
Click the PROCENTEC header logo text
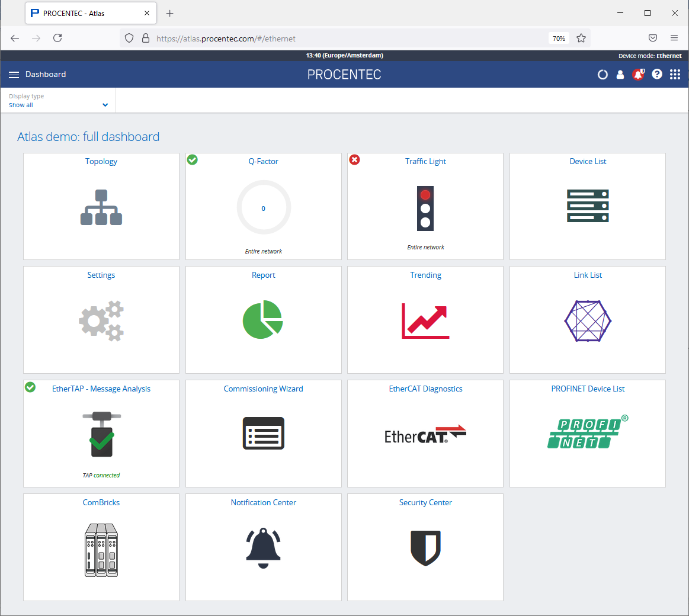tap(344, 75)
